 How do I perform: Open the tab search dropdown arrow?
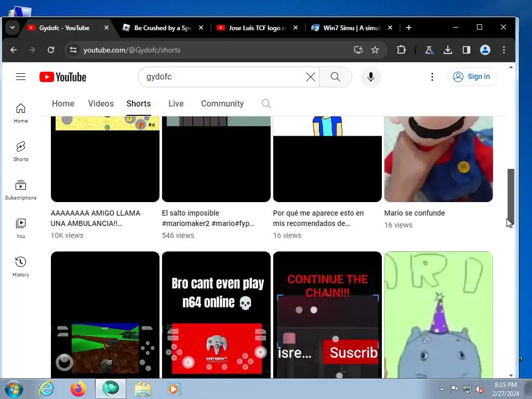coord(12,28)
